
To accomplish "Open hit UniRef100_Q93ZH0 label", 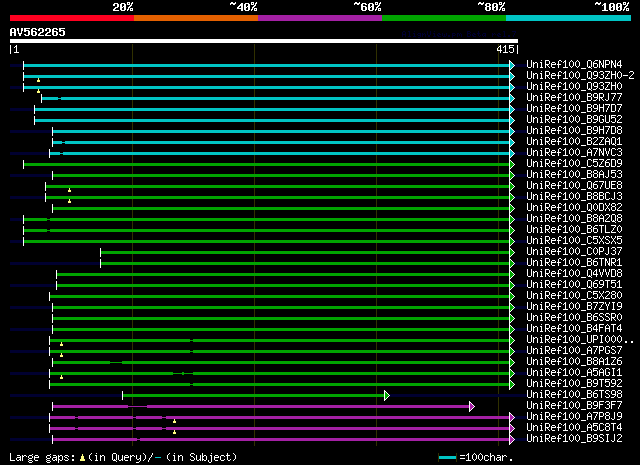I will (x=574, y=87).
